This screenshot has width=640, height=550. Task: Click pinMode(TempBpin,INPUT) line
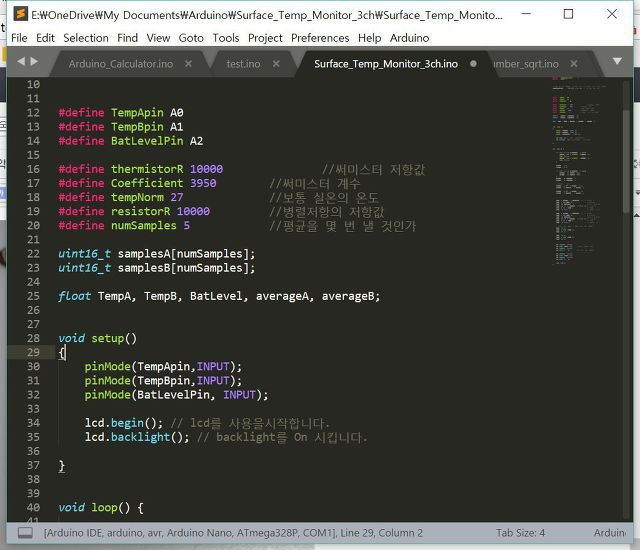coord(163,381)
